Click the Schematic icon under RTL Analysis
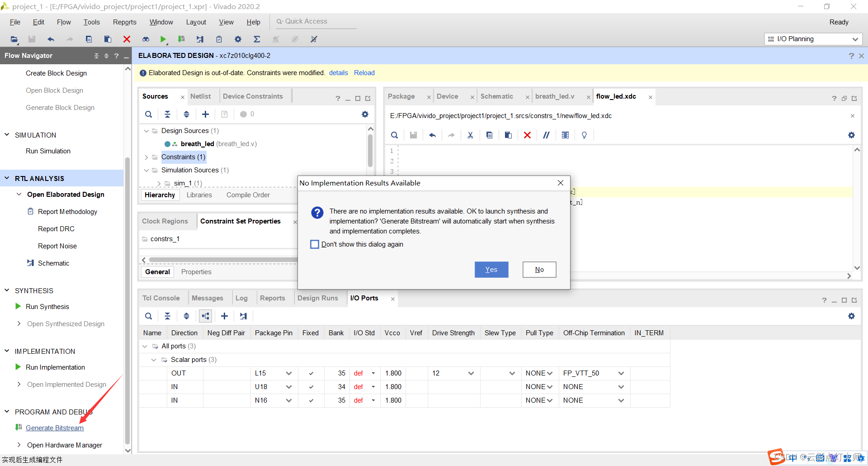Screen dimensions: 868x466 [30, 263]
